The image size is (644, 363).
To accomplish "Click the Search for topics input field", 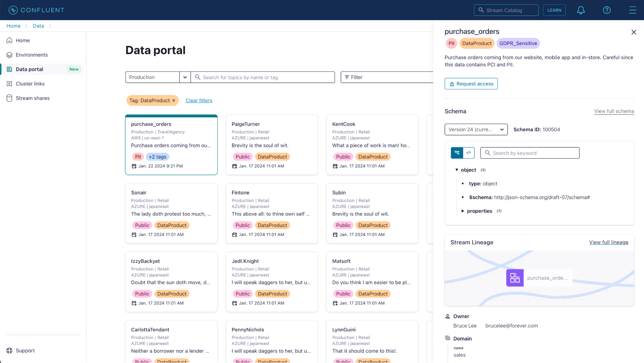I will (263, 77).
